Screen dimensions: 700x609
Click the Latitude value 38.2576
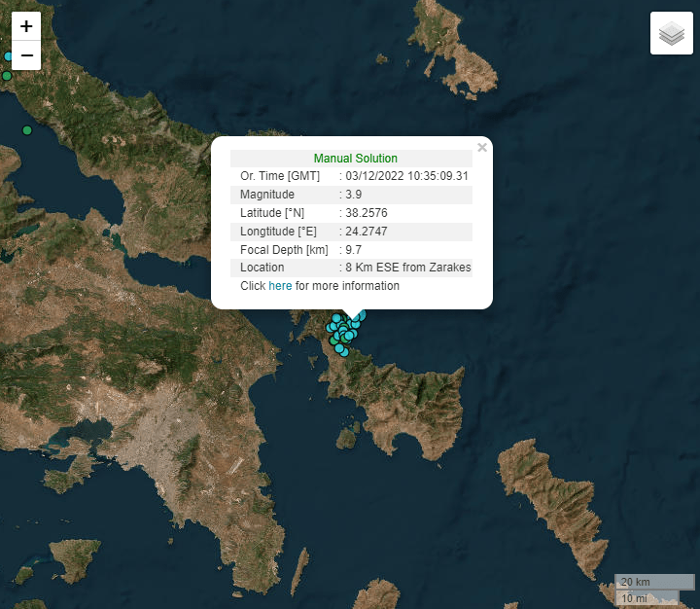pyautogui.click(x=366, y=213)
